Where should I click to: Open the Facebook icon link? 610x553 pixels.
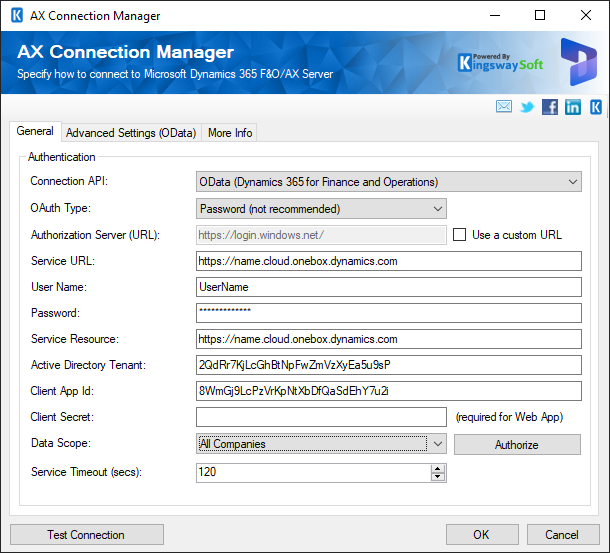tap(550, 107)
